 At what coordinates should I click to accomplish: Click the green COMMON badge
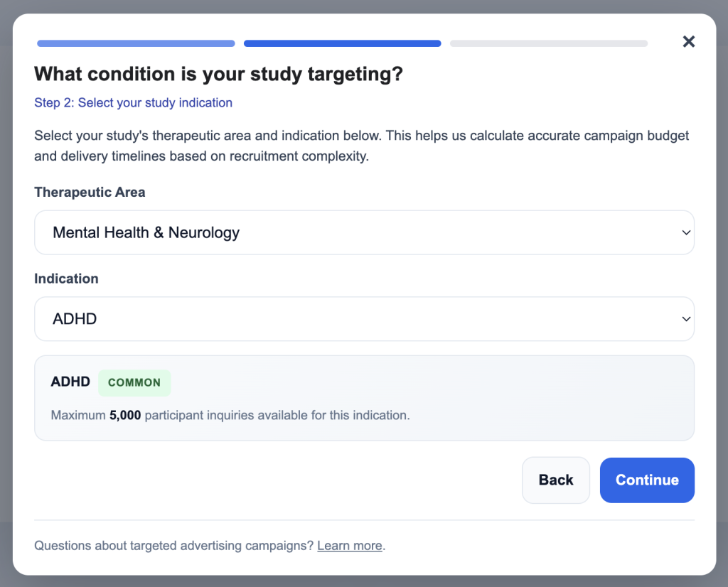point(134,382)
